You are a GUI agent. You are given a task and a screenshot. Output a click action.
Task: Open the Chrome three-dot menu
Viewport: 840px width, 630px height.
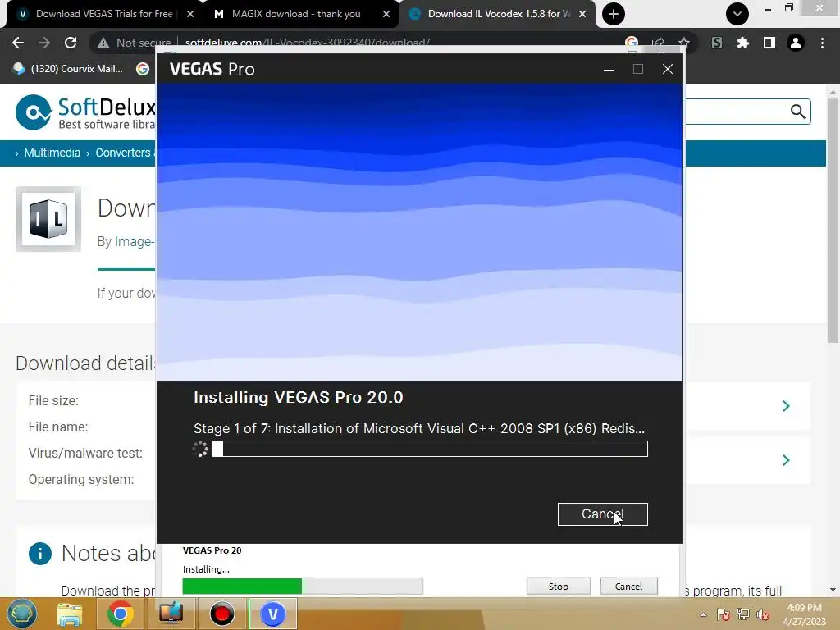pyautogui.click(x=822, y=43)
